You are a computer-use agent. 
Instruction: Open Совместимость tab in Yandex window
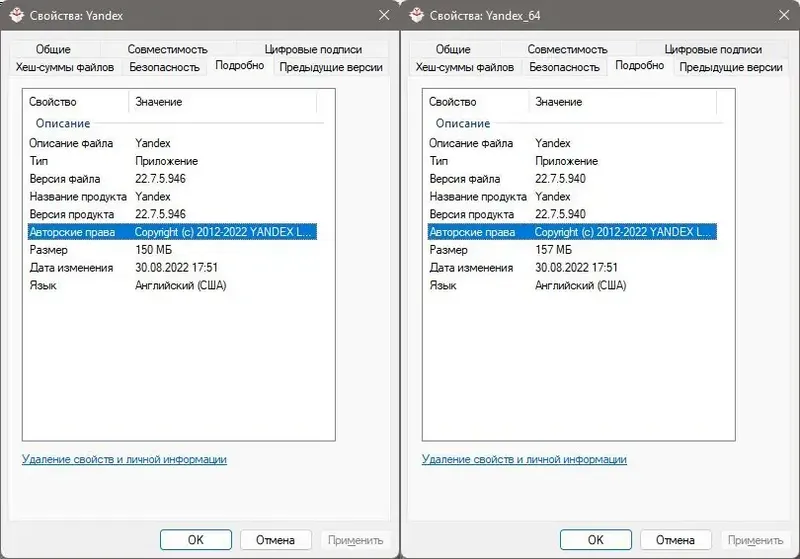(x=167, y=49)
